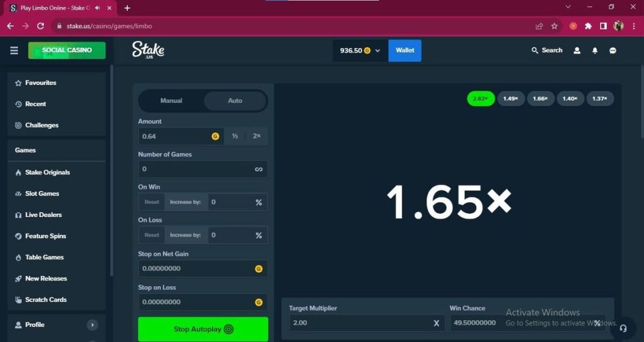The width and height of the screenshot is (644, 342).
Task: View the 1.40× past result
Action: pos(570,99)
